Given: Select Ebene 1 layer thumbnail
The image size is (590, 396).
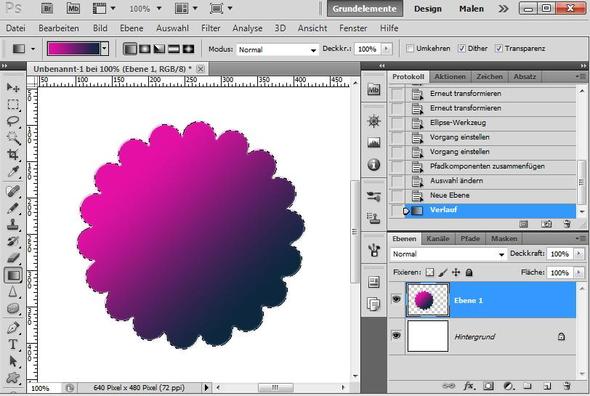Looking at the screenshot, I should coord(428,300).
